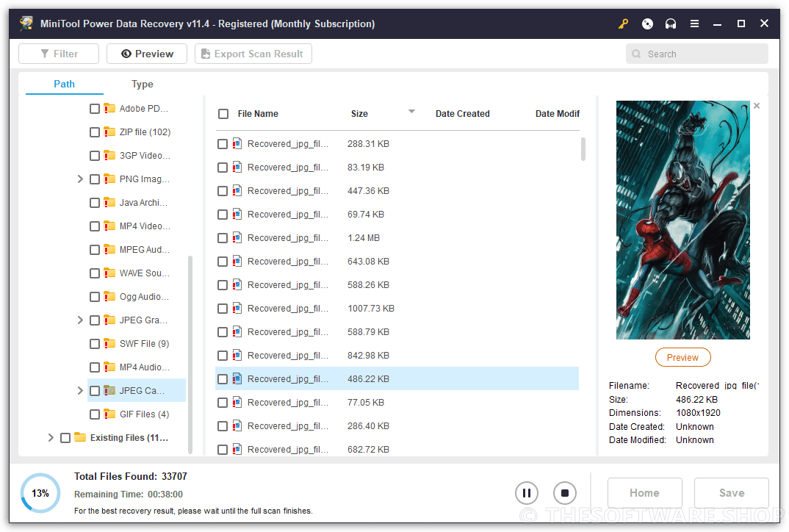Click the file icon of the 447.36 KB file

click(x=237, y=191)
